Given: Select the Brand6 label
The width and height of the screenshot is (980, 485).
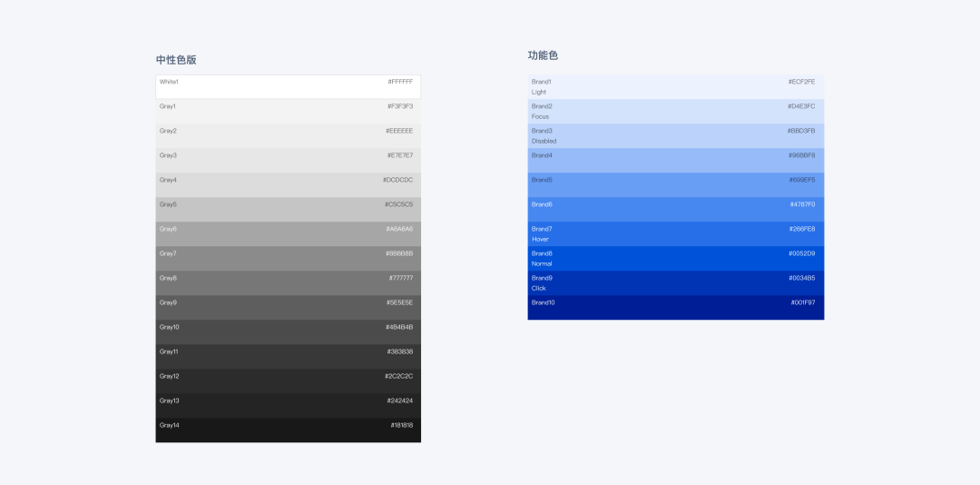Looking at the screenshot, I should click(542, 204).
